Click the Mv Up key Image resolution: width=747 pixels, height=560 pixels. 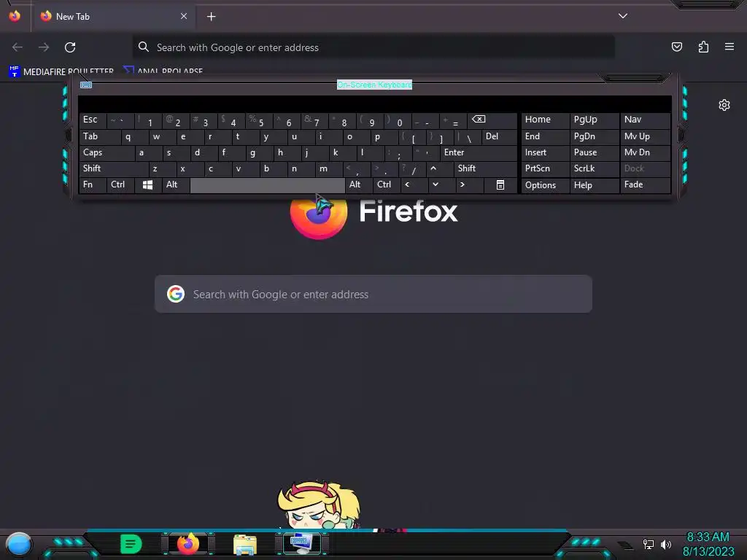click(645, 136)
